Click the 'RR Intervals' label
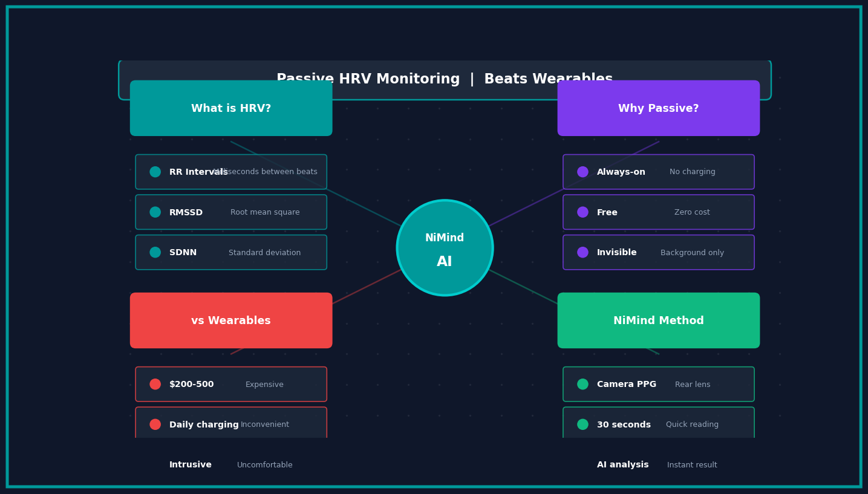This screenshot has height=494, width=868. [198, 172]
